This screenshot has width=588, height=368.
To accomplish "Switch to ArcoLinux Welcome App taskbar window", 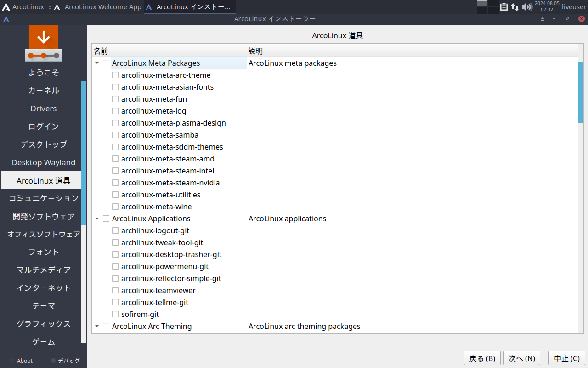I will click(97, 7).
